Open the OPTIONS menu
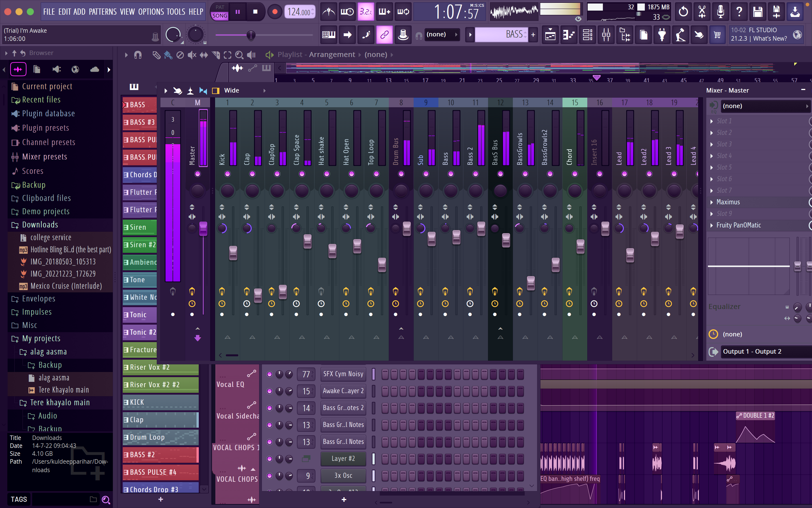Screen dimensions: 812x508 [151, 12]
